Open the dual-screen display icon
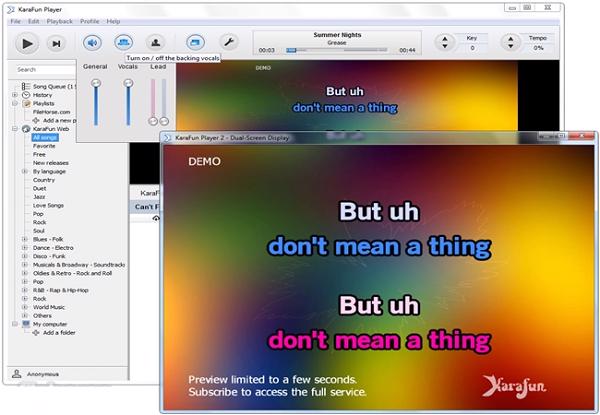600x415 pixels. [195, 43]
